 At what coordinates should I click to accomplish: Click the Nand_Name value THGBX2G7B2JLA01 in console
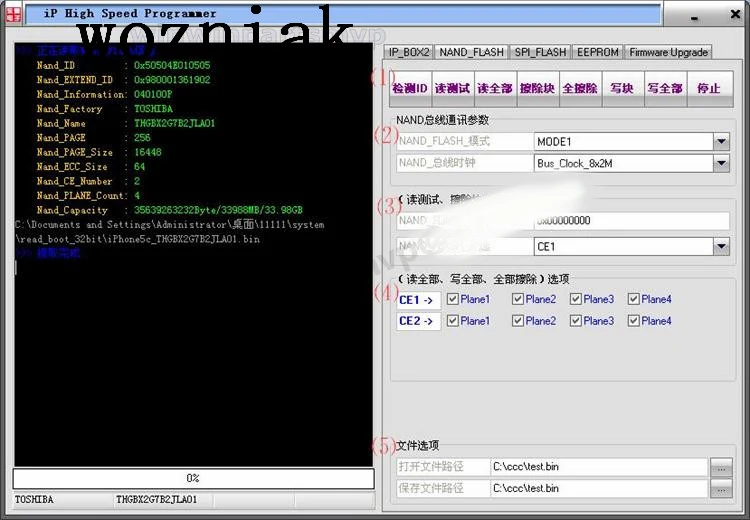175,123
